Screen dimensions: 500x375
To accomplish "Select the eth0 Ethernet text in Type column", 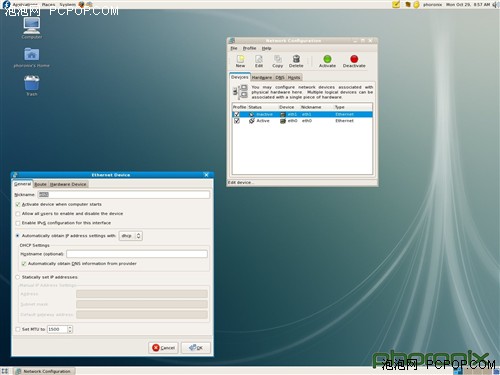I will (345, 121).
